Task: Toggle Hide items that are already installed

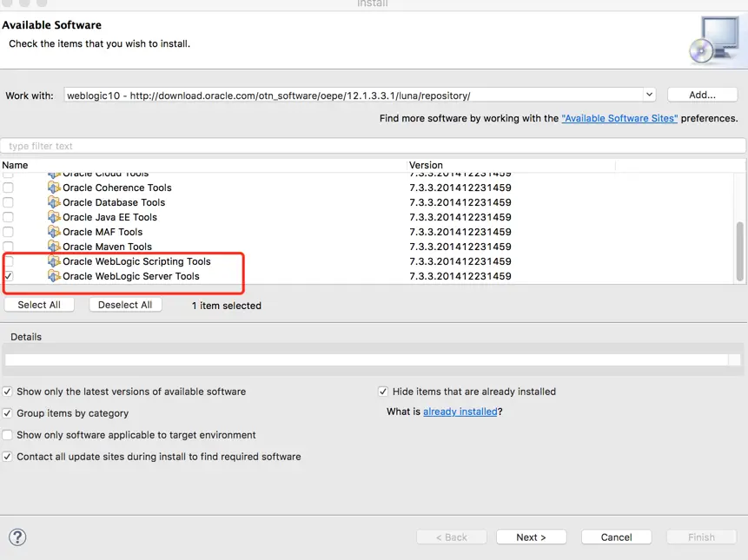Action: point(383,392)
